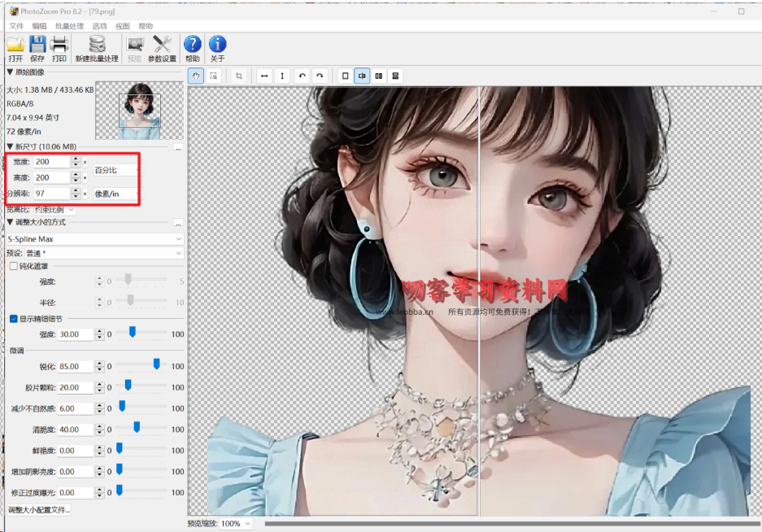Open the 选项 menu

point(100,26)
